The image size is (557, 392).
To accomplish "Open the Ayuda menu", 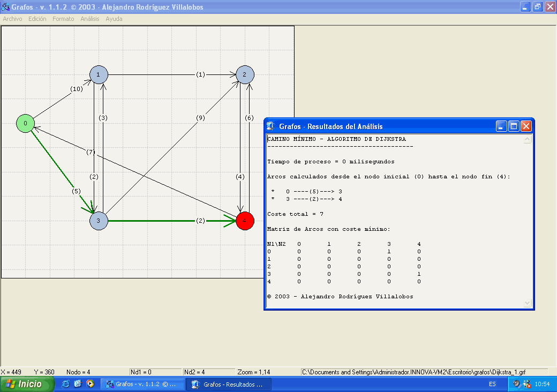I will click(114, 19).
